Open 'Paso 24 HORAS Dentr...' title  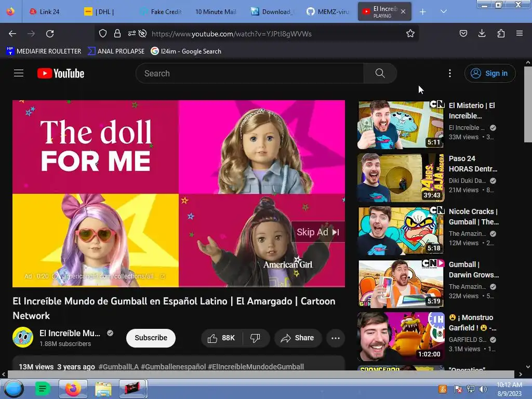coord(473,164)
